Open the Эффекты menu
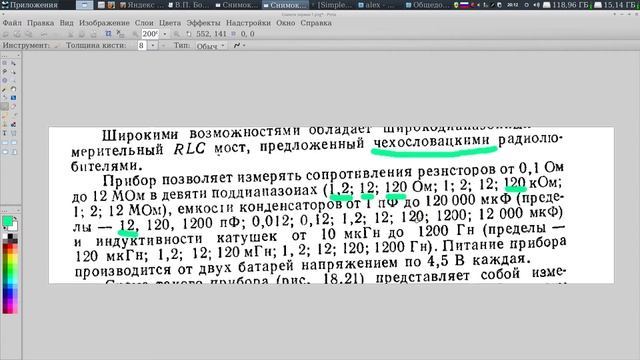This screenshot has height=360, width=640. [203, 23]
